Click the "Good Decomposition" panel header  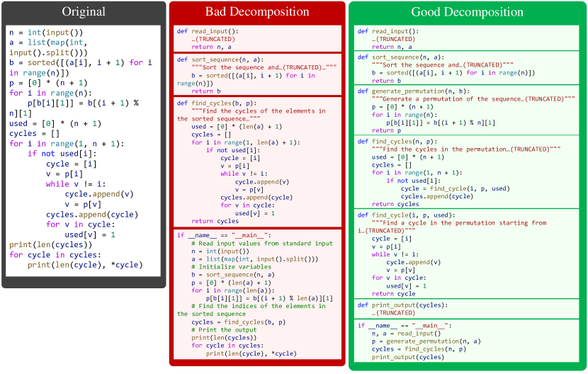click(x=468, y=12)
